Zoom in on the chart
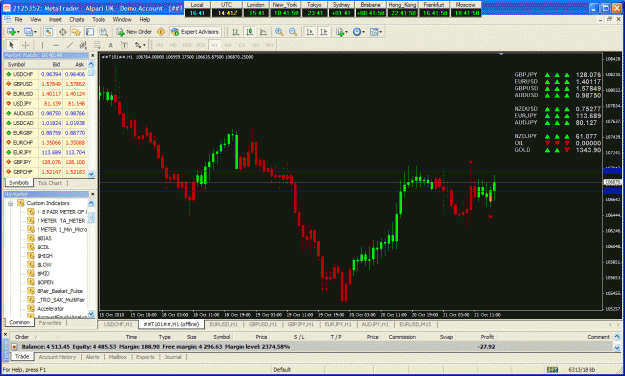 (279, 32)
